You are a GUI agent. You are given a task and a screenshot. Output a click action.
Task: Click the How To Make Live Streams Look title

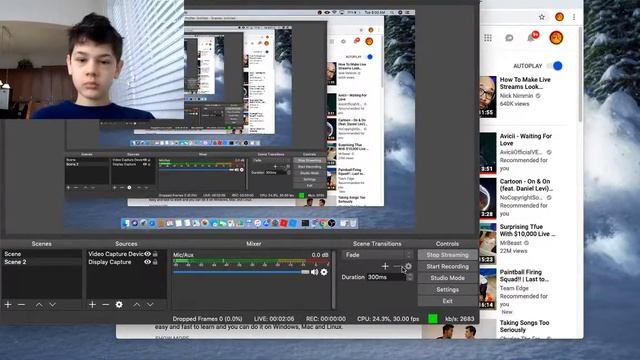(525, 83)
